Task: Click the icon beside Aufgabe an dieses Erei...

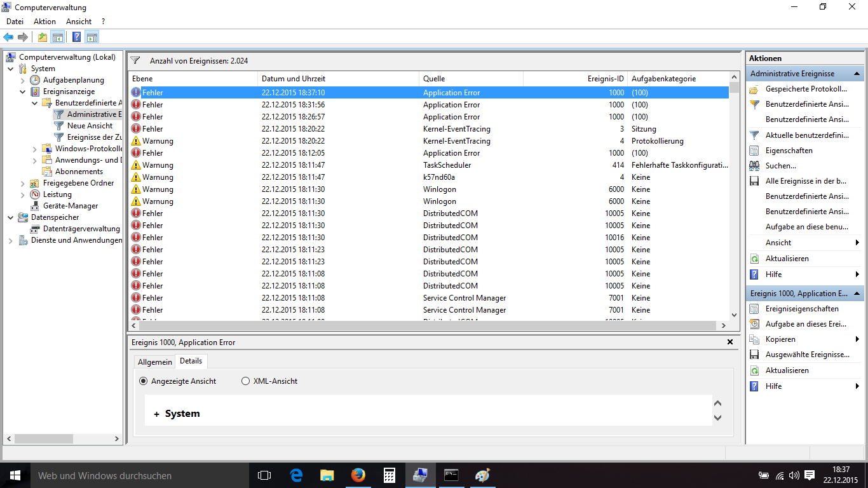Action: pos(754,324)
